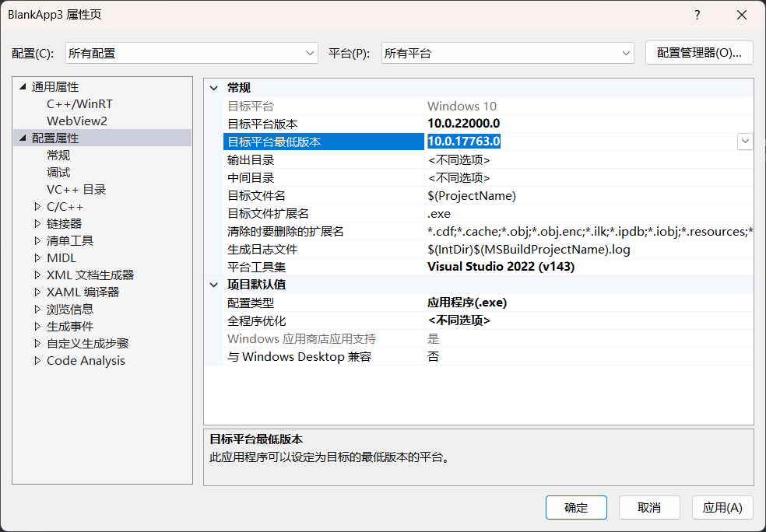The width and height of the screenshot is (766, 532).
Task: Click the 确定 button
Action: [576, 508]
